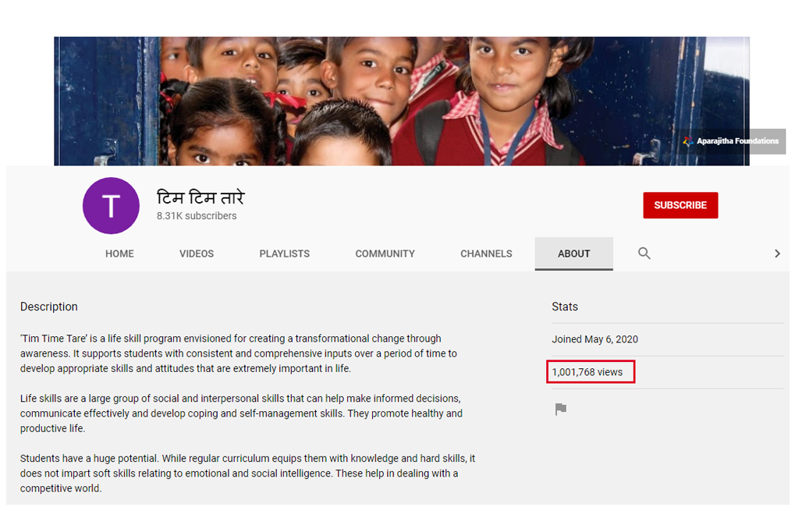Click the Stats heading
This screenshot has width=795, height=532.
pyautogui.click(x=565, y=307)
